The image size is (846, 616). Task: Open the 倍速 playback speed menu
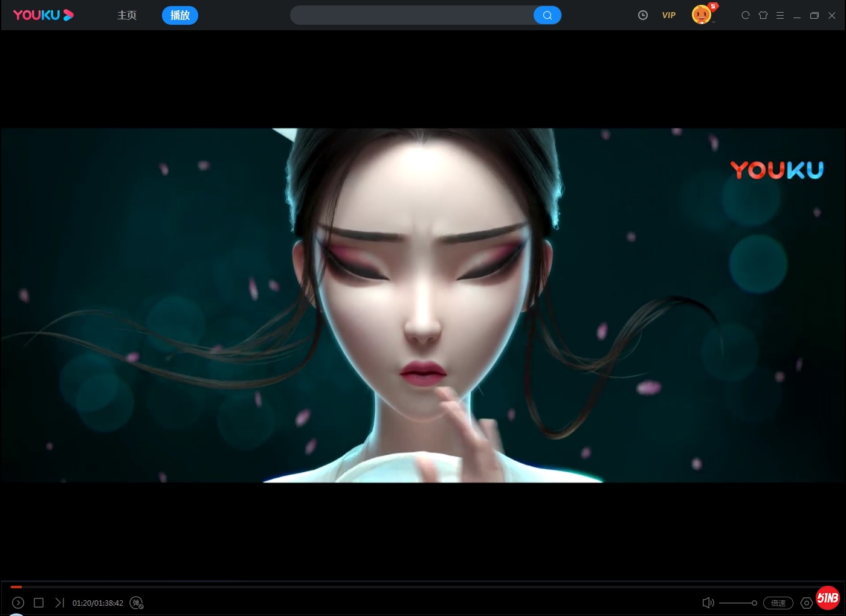[x=778, y=603]
